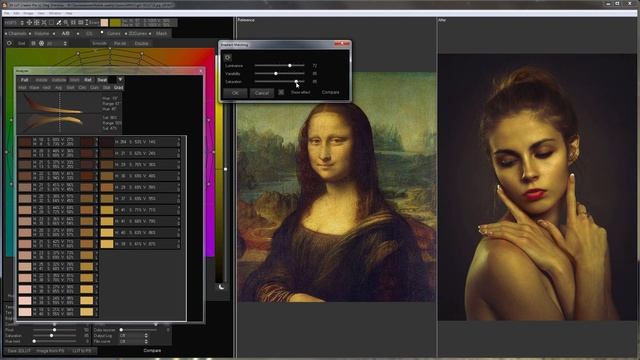Image resolution: width=640 pixels, height=360 pixels.
Task: Toggle Hist view in Analyzer
Action: click(22, 88)
